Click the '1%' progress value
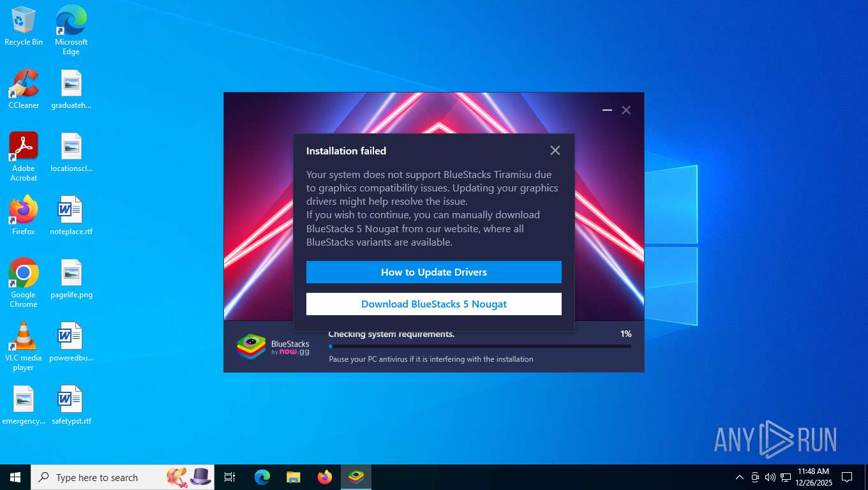868x490 pixels. point(625,334)
